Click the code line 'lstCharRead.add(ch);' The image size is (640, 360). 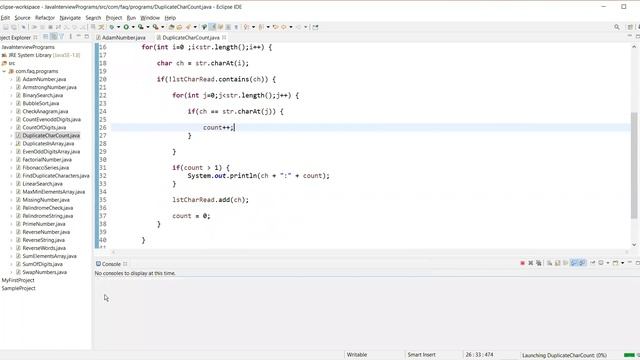point(210,200)
